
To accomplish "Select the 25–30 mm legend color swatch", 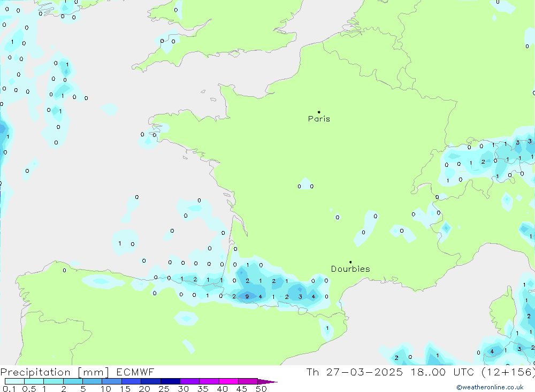I will click(170, 381).
